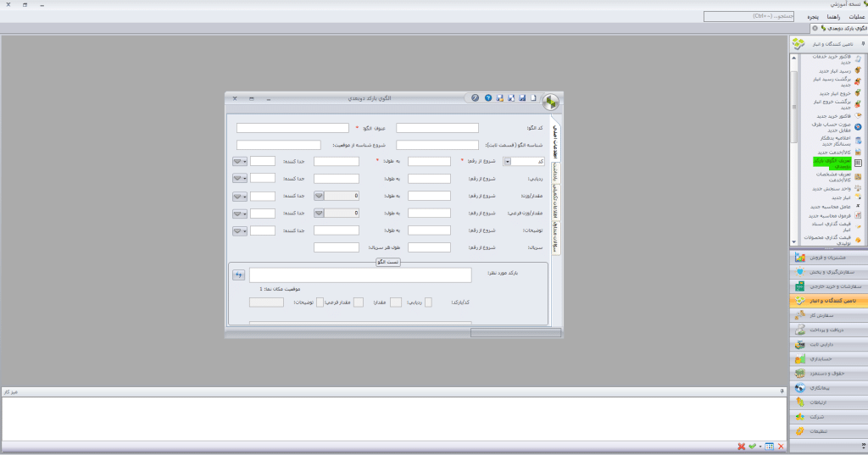This screenshot has height=455, width=868.
Task: Switch to اطلاعات تکمیلی vertical tab
Action: (x=555, y=202)
